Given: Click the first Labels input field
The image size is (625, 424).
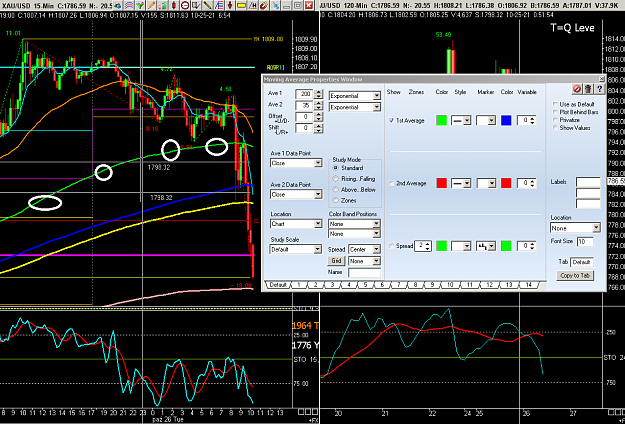Looking at the screenshot, I should (588, 182).
